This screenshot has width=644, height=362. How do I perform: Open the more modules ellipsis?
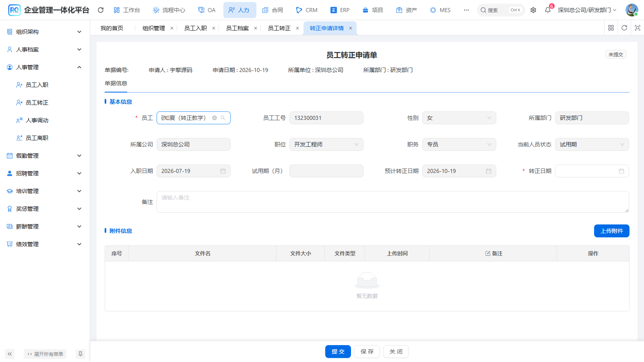coord(466,10)
